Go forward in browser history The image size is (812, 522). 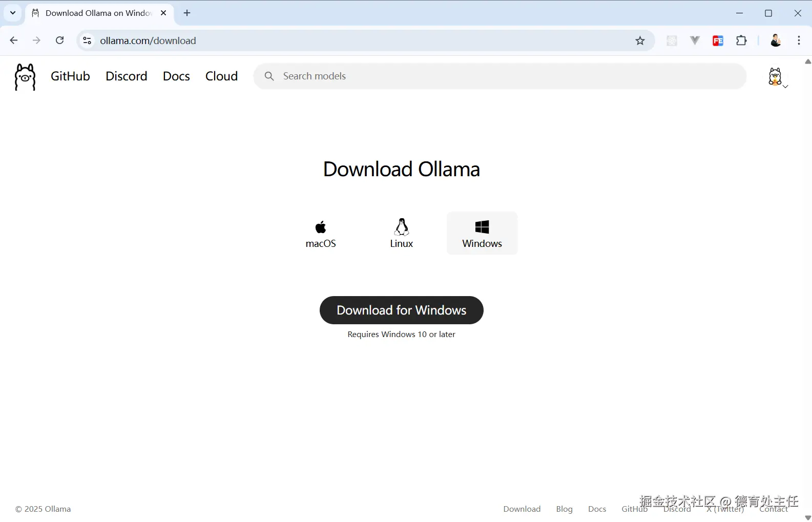coord(36,40)
